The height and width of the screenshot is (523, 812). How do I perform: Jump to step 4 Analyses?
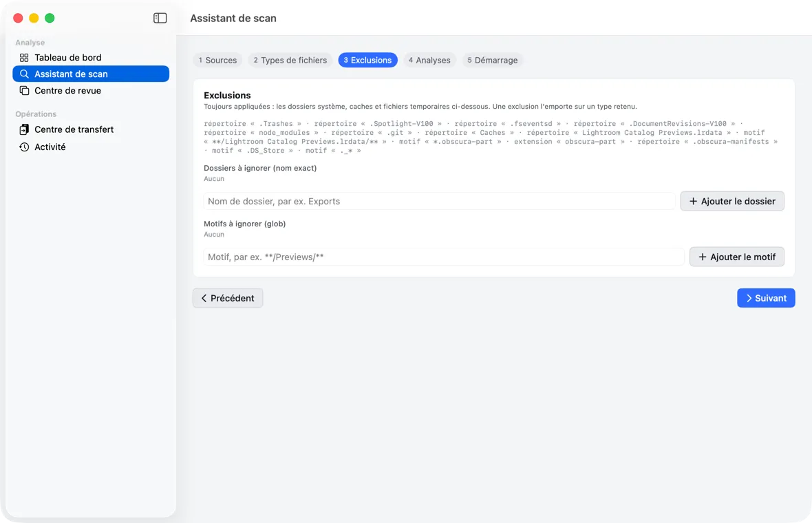point(429,60)
